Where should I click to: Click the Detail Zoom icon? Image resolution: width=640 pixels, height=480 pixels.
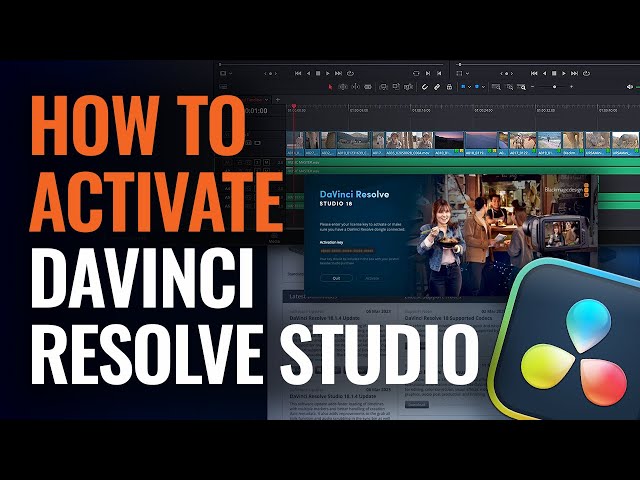[x=509, y=87]
